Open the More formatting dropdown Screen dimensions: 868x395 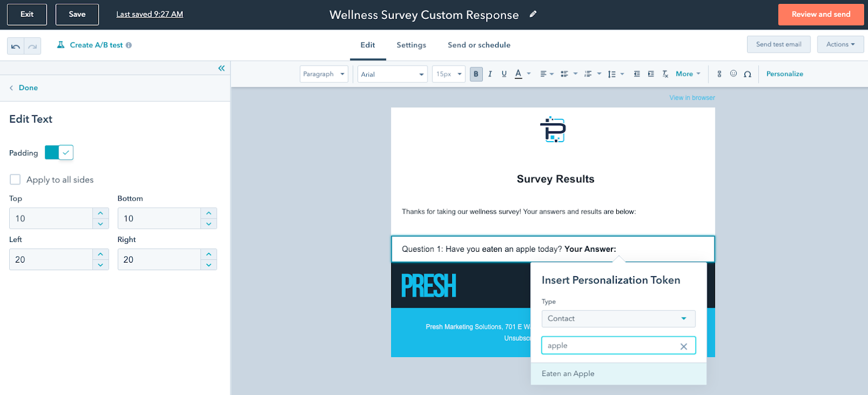[688, 74]
